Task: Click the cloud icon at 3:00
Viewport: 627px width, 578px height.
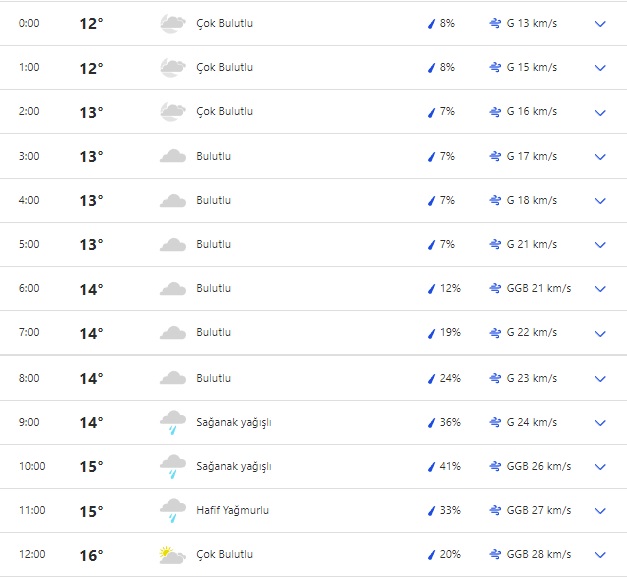Action: (x=173, y=157)
